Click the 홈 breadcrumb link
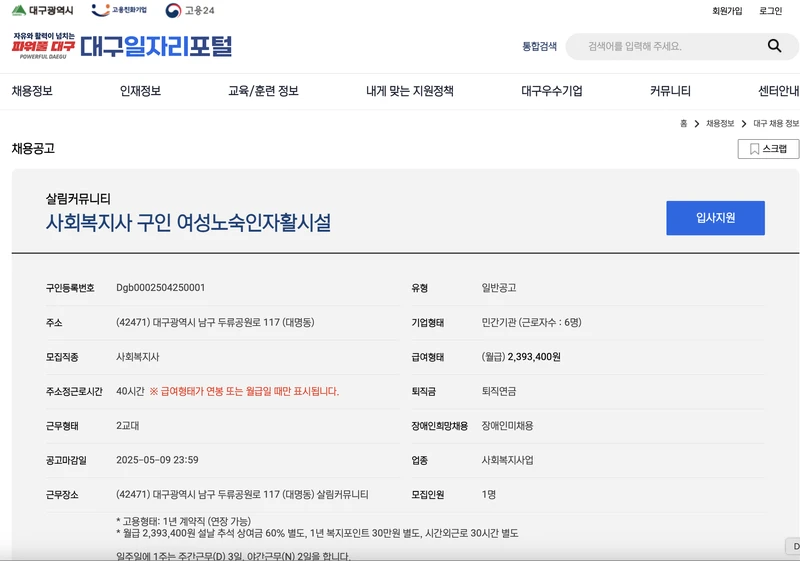800x561 pixels. (683, 123)
